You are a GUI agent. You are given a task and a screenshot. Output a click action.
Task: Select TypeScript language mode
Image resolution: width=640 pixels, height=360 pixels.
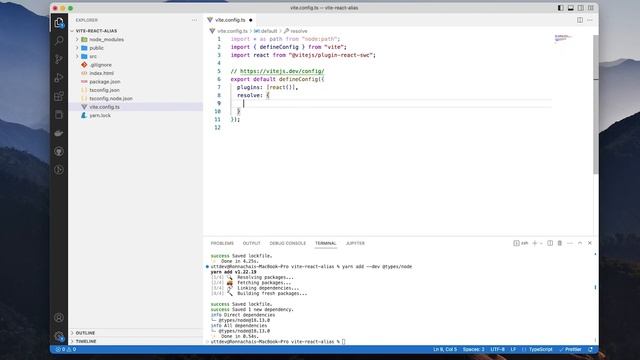pyautogui.click(x=540, y=349)
